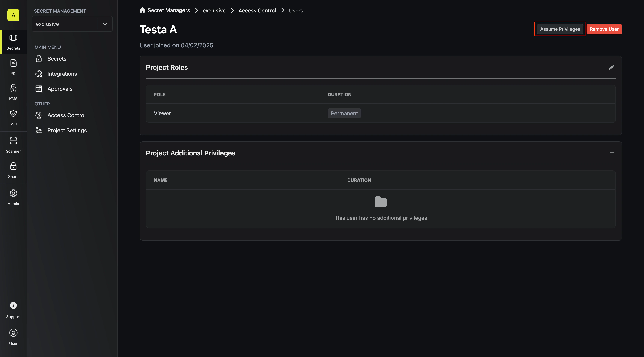The height and width of the screenshot is (357, 644).
Task: Open Access Control in the menu
Action: (66, 115)
